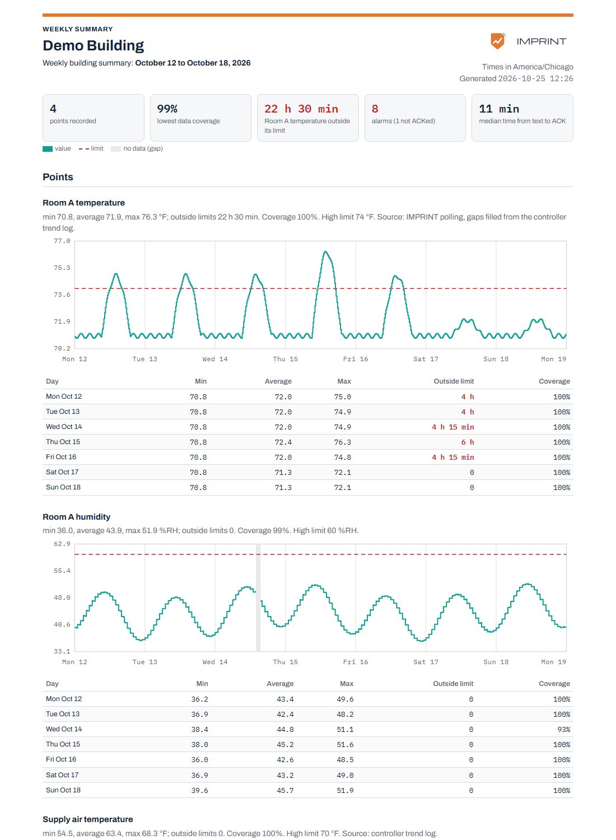The width and height of the screenshot is (616, 840).
Task: Click the '33.1' y-axis label on humidity chart
Action: pyautogui.click(x=62, y=651)
